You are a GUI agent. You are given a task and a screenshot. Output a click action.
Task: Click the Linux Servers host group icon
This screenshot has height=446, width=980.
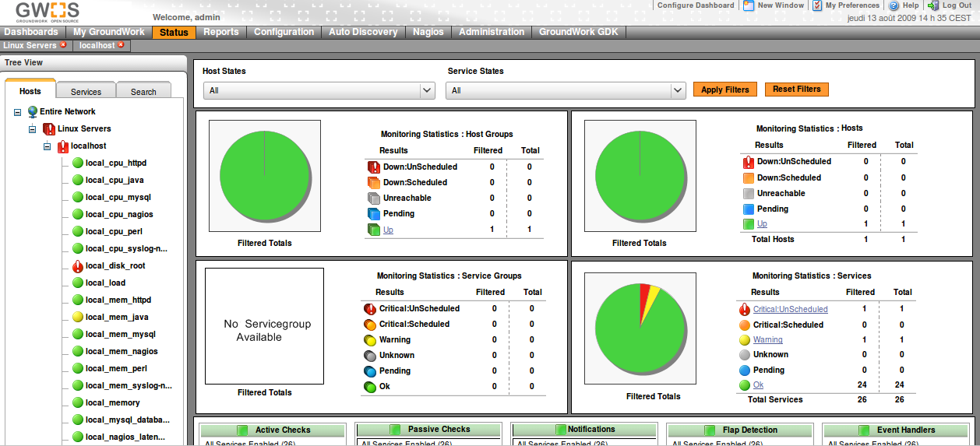[49, 129]
